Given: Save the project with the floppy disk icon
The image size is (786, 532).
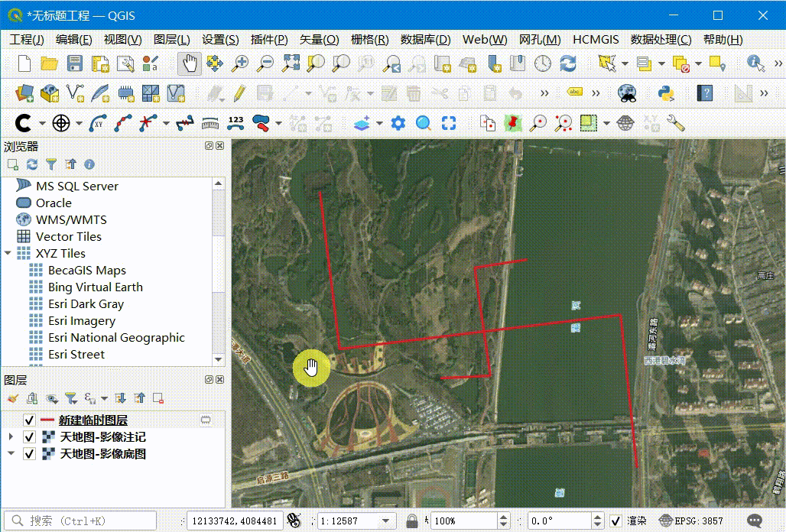Looking at the screenshot, I should [75, 63].
